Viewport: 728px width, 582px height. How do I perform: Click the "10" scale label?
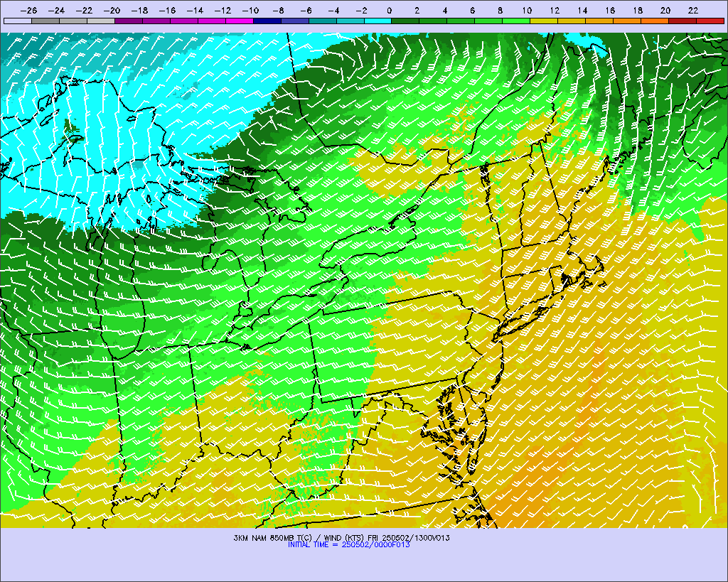tap(527, 10)
